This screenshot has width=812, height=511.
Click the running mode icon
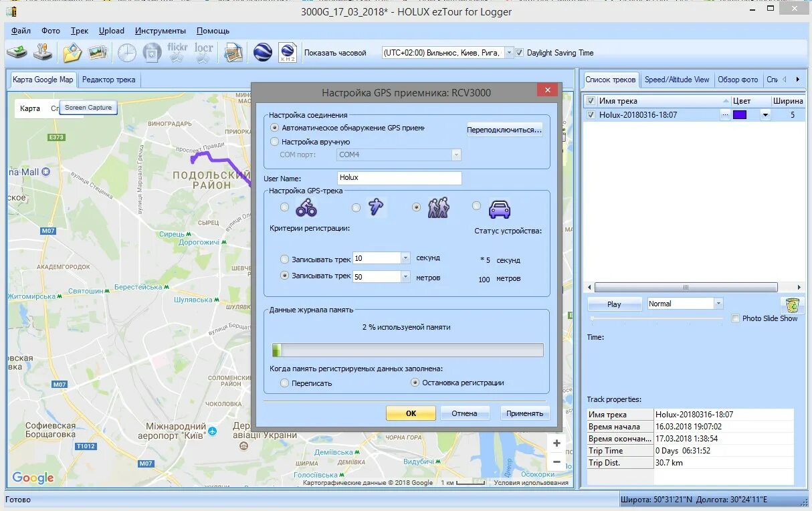point(377,207)
